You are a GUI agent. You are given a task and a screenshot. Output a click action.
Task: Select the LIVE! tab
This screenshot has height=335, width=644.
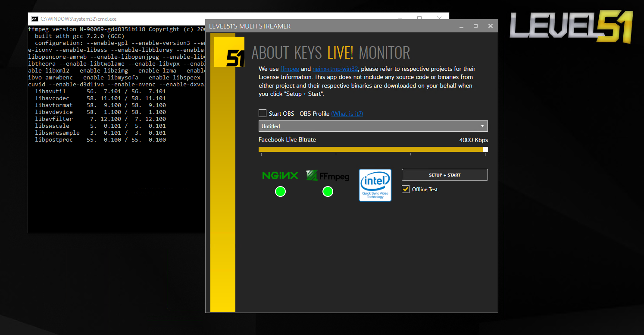tap(340, 53)
